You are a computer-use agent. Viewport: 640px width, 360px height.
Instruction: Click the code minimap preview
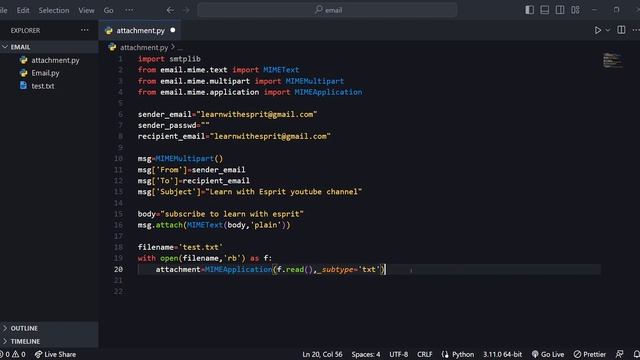(612, 60)
